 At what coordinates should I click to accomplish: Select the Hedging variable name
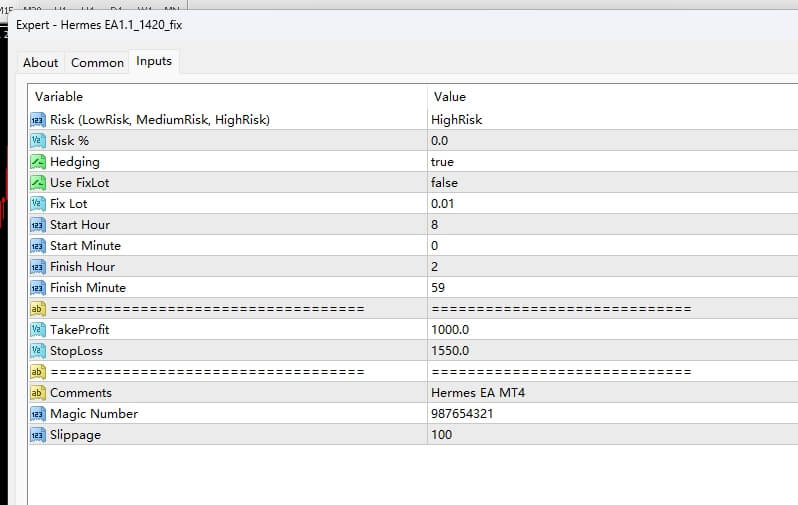click(75, 162)
